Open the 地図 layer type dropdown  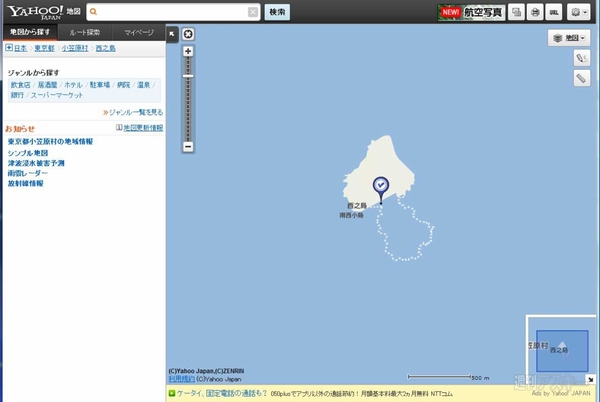click(569, 38)
